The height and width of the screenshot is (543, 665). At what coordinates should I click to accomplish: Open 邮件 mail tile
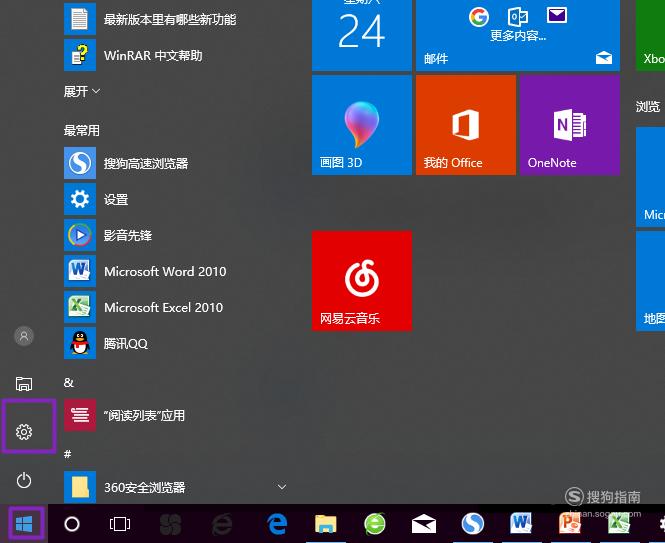click(x=518, y=35)
